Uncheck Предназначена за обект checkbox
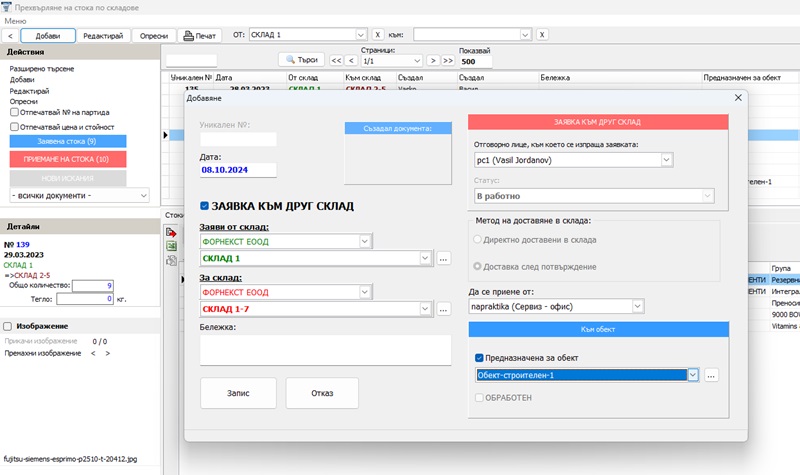The height and width of the screenshot is (475, 800). 479,358
